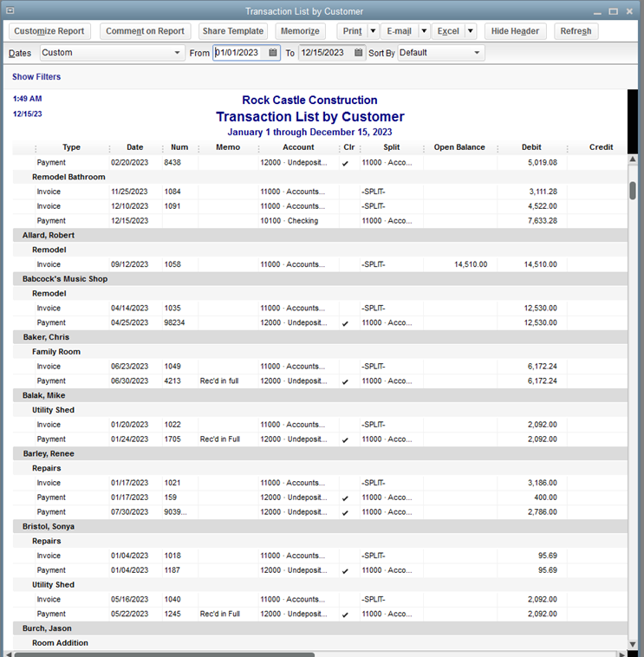Click the horizontal scrollbar left arrow

click(x=9, y=654)
